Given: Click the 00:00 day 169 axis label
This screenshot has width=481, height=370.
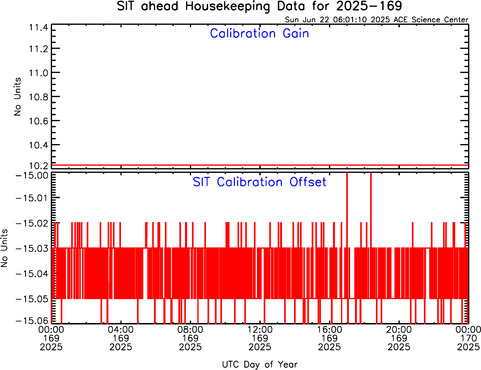Looking at the screenshot, I should (x=51, y=338).
